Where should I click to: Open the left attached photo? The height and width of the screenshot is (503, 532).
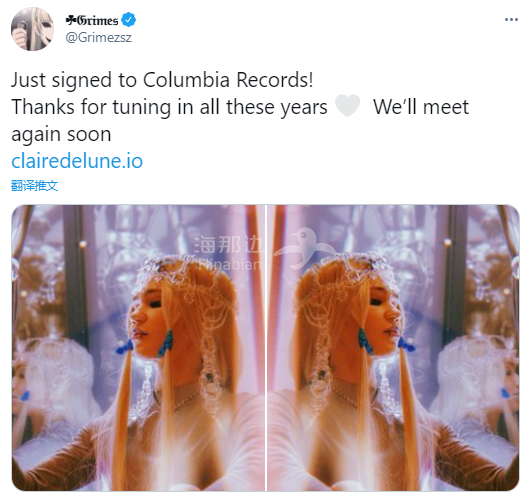138,348
